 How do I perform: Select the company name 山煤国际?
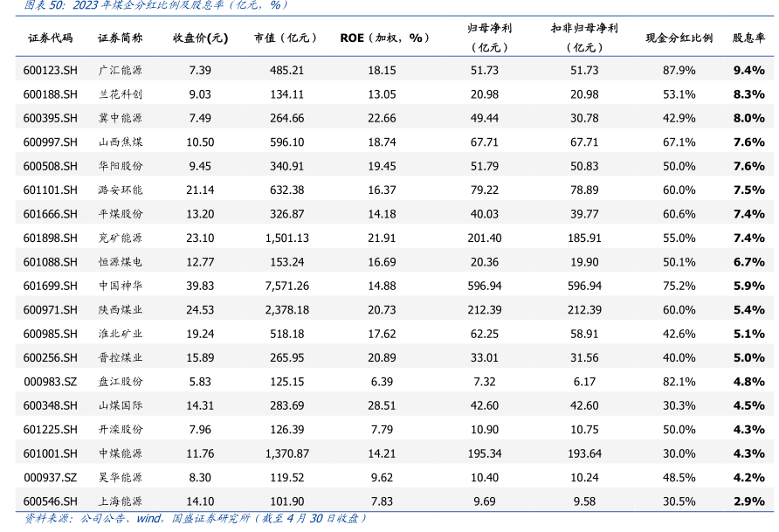121,406
